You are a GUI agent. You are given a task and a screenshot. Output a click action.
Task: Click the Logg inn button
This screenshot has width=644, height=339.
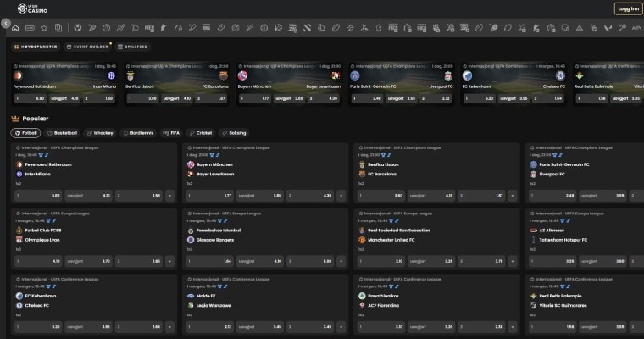[629, 8]
